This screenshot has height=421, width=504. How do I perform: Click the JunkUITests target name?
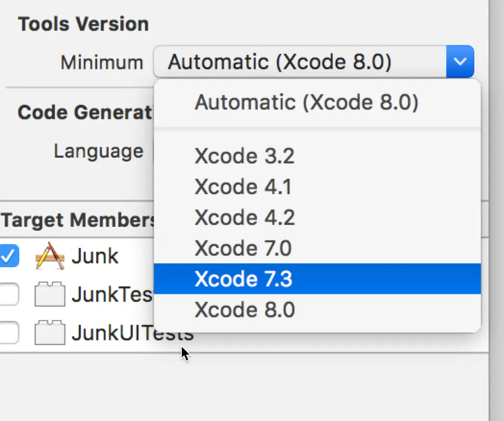(x=132, y=333)
